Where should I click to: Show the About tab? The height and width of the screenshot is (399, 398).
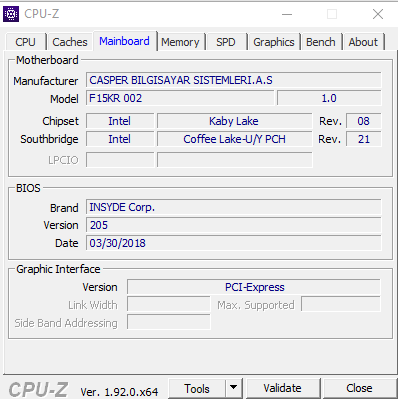click(363, 42)
